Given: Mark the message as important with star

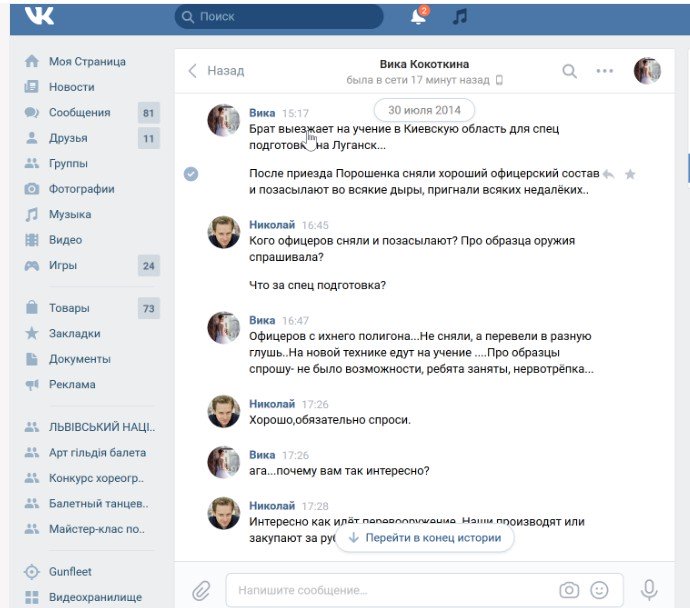Looking at the screenshot, I should pos(630,173).
